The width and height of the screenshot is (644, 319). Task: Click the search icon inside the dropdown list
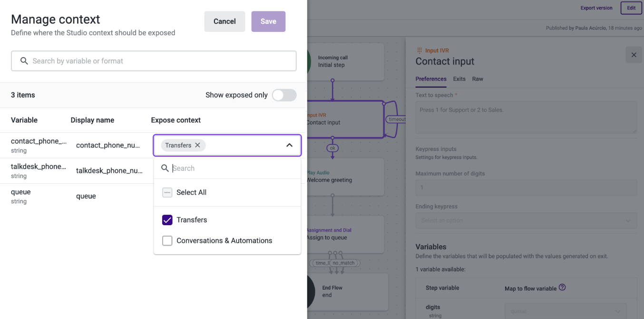click(165, 168)
